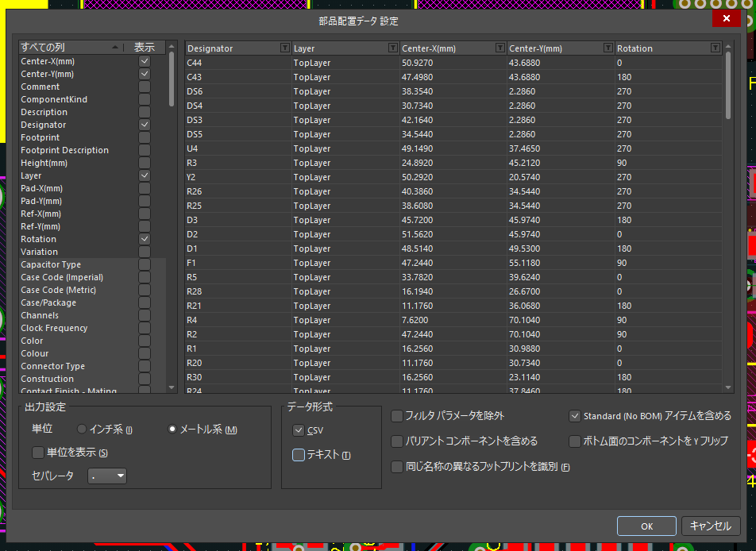Uncheck the Center-X(mm) display checkbox
The image size is (756, 551).
pyautogui.click(x=145, y=61)
